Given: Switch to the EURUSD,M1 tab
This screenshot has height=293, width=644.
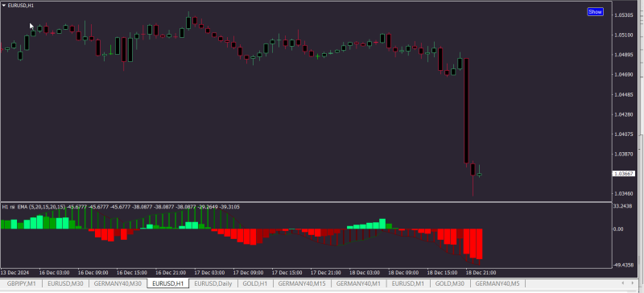Looking at the screenshot, I should click(x=407, y=283).
